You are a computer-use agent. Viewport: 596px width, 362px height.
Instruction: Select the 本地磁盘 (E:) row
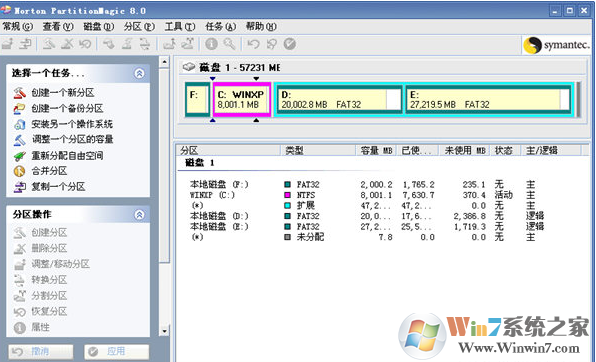coord(368,227)
